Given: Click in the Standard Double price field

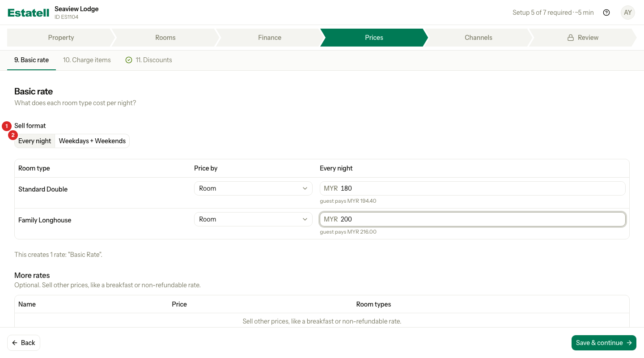Looking at the screenshot, I should (x=472, y=188).
